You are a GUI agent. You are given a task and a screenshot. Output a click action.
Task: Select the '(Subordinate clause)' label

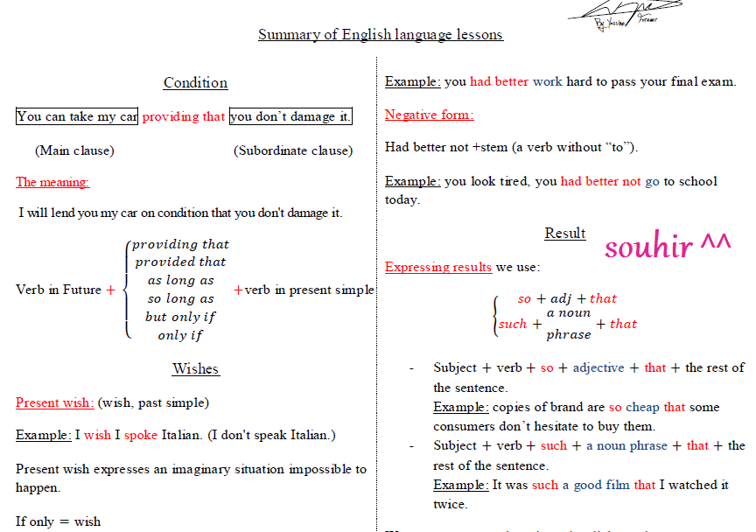pyautogui.click(x=293, y=150)
